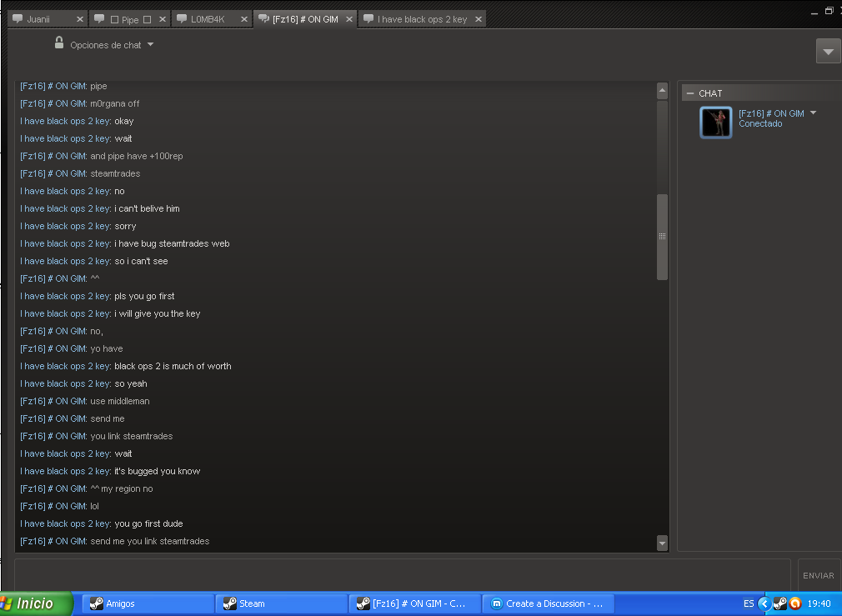Select the [Fz16] # ON GIM taskbar button
Screen dimensions: 842x616
(414, 603)
